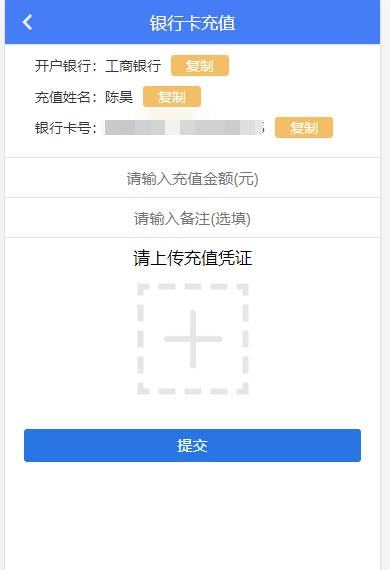Image resolution: width=390 pixels, height=570 pixels.
Task: Focus the recharge amount input field
Action: point(193,178)
